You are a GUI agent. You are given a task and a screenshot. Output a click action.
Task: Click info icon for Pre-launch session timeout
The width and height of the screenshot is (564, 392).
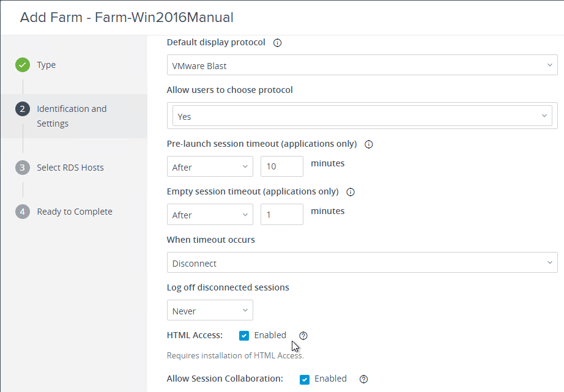(x=369, y=144)
